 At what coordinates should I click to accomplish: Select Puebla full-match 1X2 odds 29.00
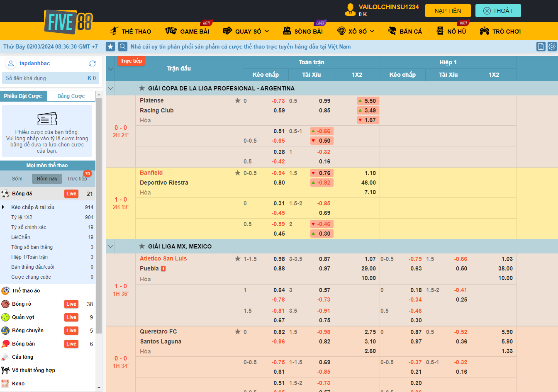pyautogui.click(x=368, y=268)
